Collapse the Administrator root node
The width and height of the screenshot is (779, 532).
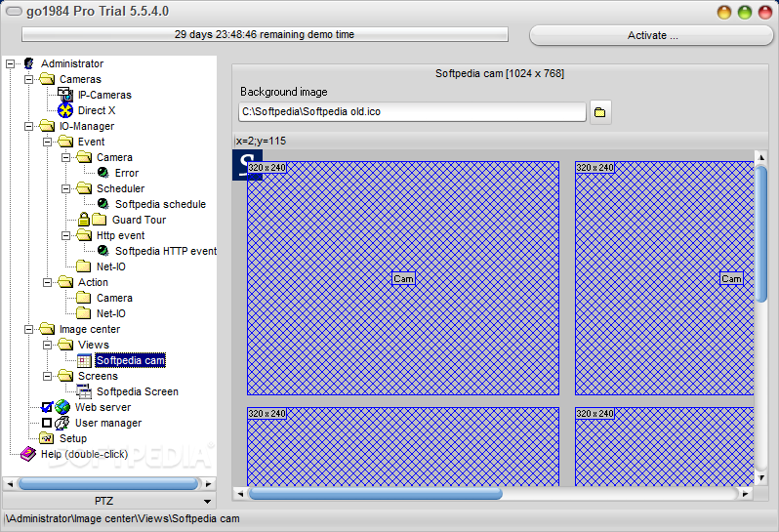tap(10, 63)
